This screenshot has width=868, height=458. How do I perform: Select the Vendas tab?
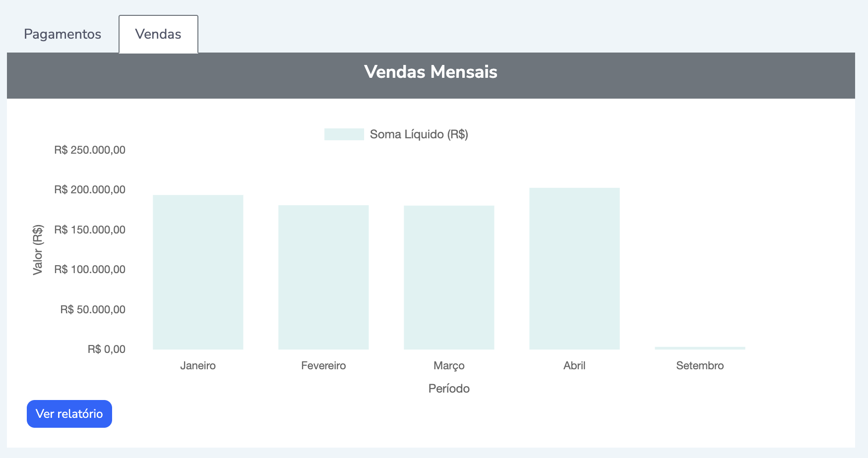tap(158, 34)
